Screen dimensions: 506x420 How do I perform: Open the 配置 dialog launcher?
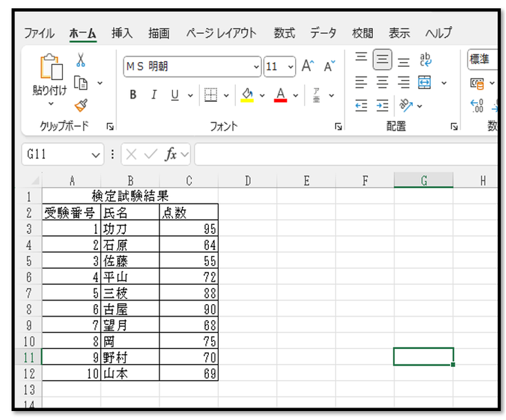tap(454, 127)
